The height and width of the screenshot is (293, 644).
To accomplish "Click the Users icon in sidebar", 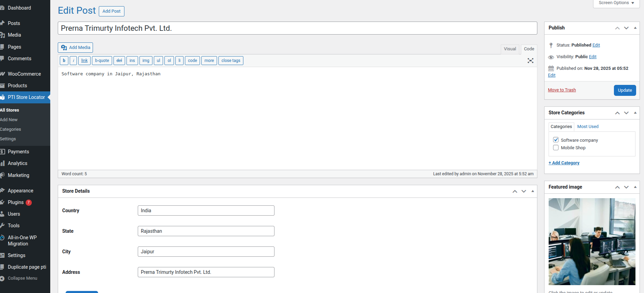I will coord(2,214).
